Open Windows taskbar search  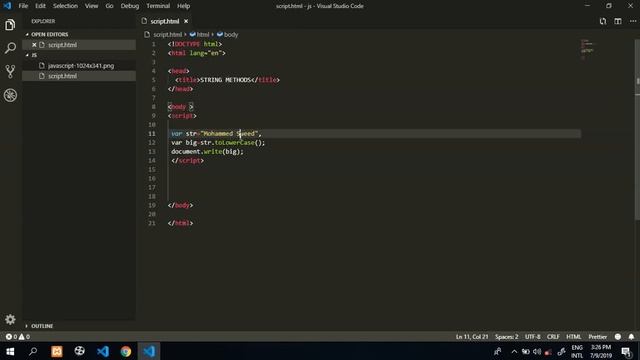(x=33, y=351)
